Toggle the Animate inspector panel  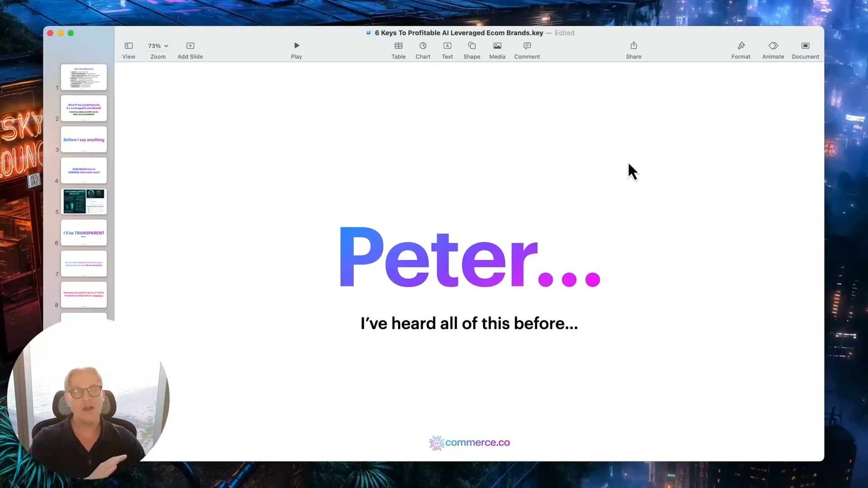[773, 46]
